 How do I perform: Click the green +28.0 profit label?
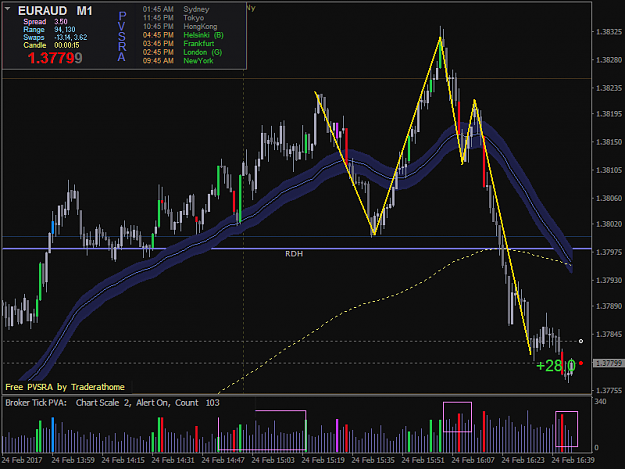(x=556, y=365)
